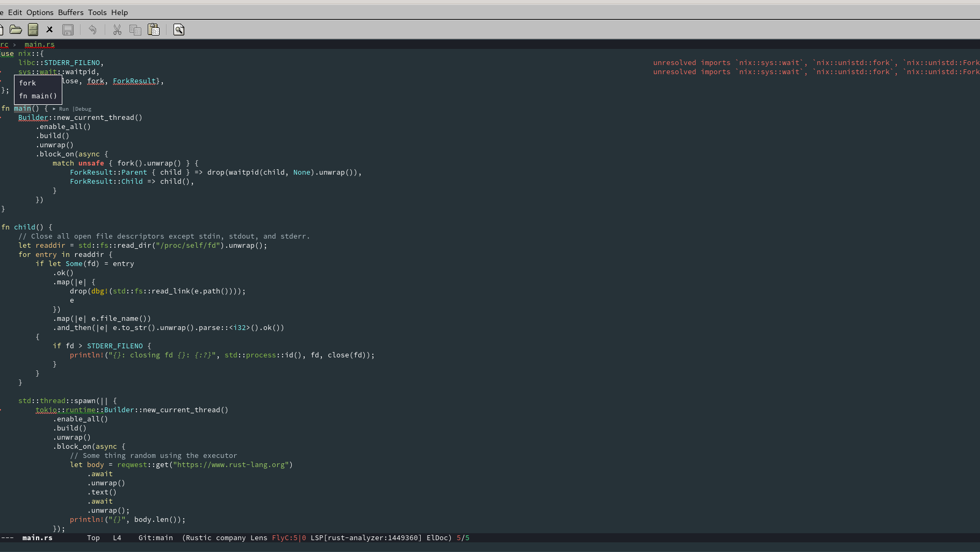Open directory with the file cabinet icon
The height and width of the screenshot is (552, 980).
(33, 30)
